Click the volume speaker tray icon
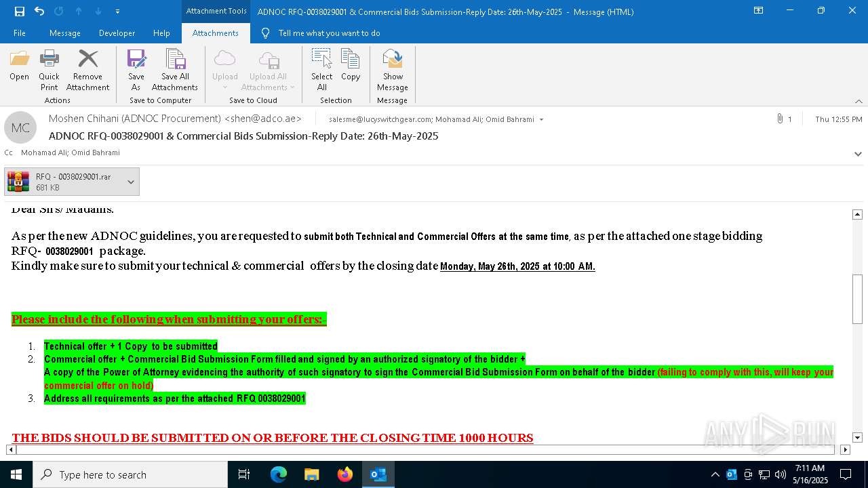868x488 pixels. click(x=780, y=474)
